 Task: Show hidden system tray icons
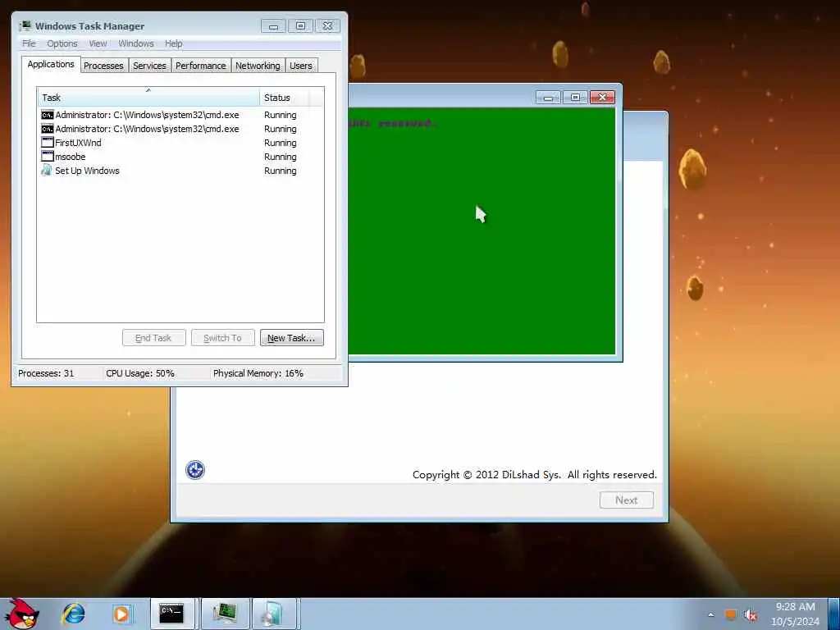click(711, 614)
